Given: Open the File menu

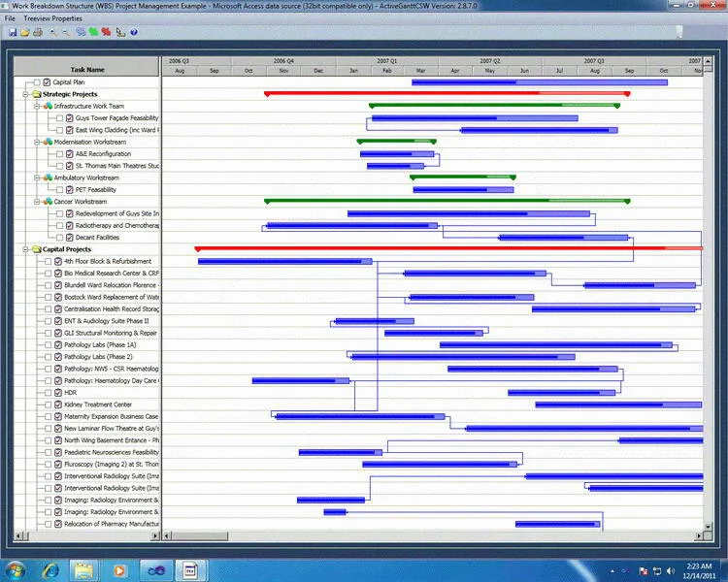Looking at the screenshot, I should point(10,18).
